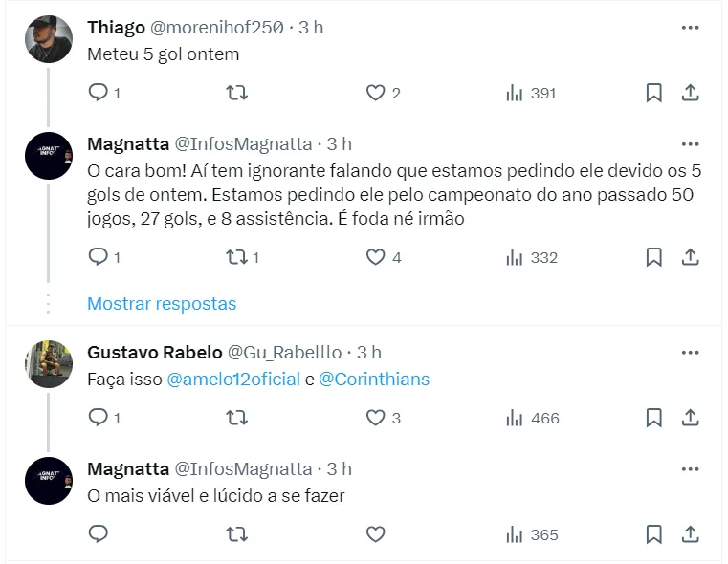Share Thiago's tweet via share icon
728x564 pixels.
coord(690,93)
